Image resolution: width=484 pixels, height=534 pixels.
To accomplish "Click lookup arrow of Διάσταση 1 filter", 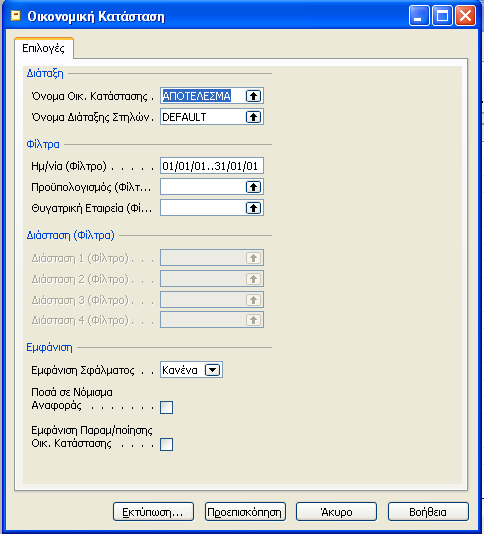I will pyautogui.click(x=253, y=258).
